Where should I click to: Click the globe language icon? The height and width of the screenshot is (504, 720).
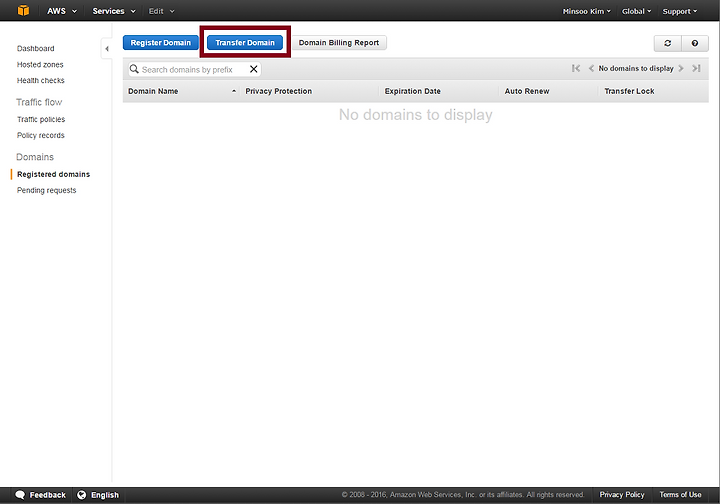[x=82, y=495]
